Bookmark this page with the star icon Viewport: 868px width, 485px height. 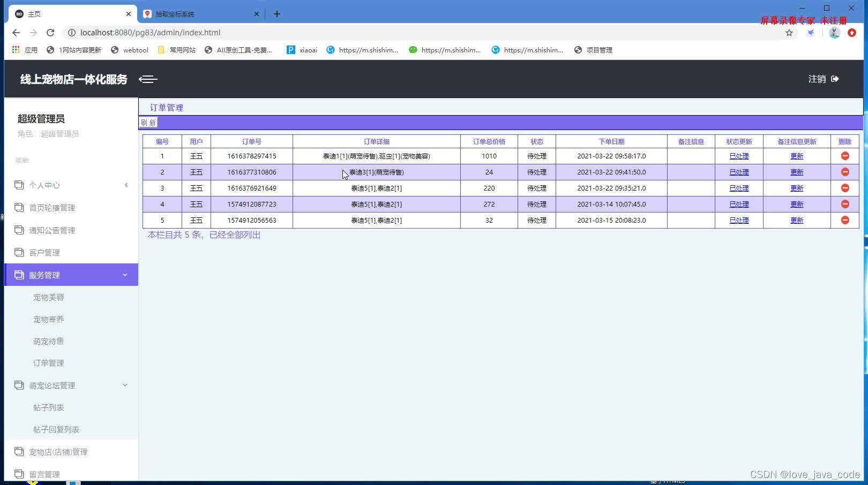coord(789,33)
